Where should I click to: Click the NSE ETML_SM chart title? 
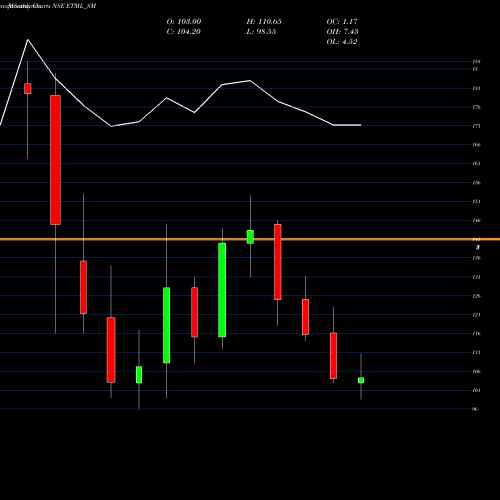74,6
